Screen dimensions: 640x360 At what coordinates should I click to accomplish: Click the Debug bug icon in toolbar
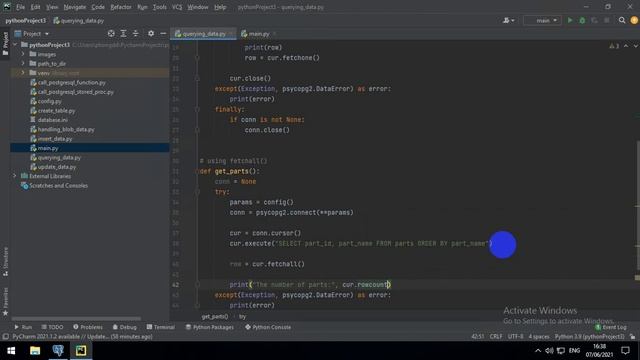click(582, 20)
